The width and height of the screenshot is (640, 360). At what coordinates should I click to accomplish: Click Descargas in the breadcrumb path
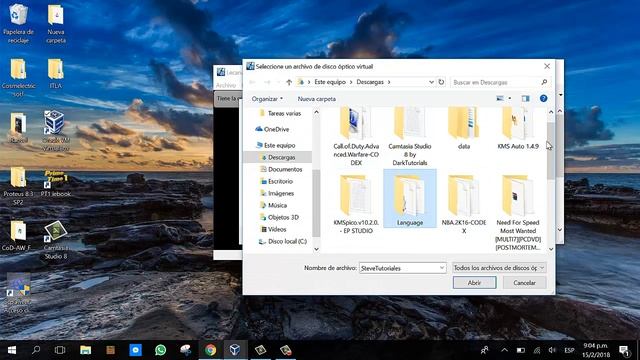(x=370, y=82)
